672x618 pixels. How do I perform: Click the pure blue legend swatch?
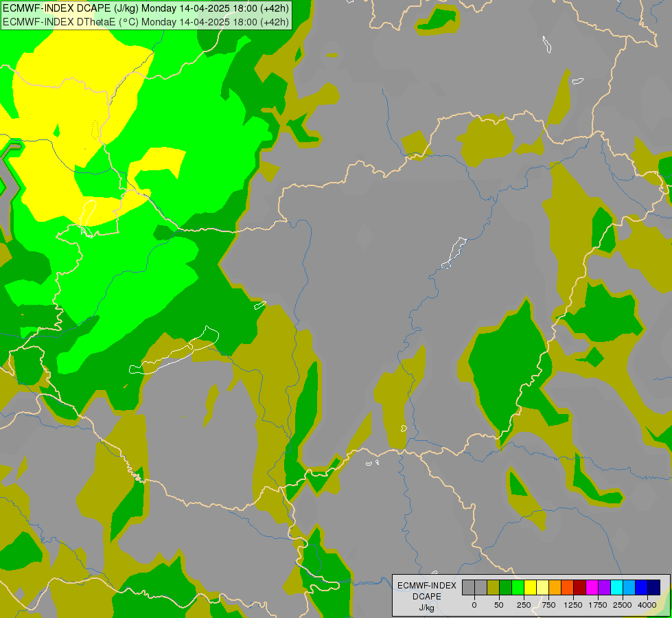[x=642, y=587]
